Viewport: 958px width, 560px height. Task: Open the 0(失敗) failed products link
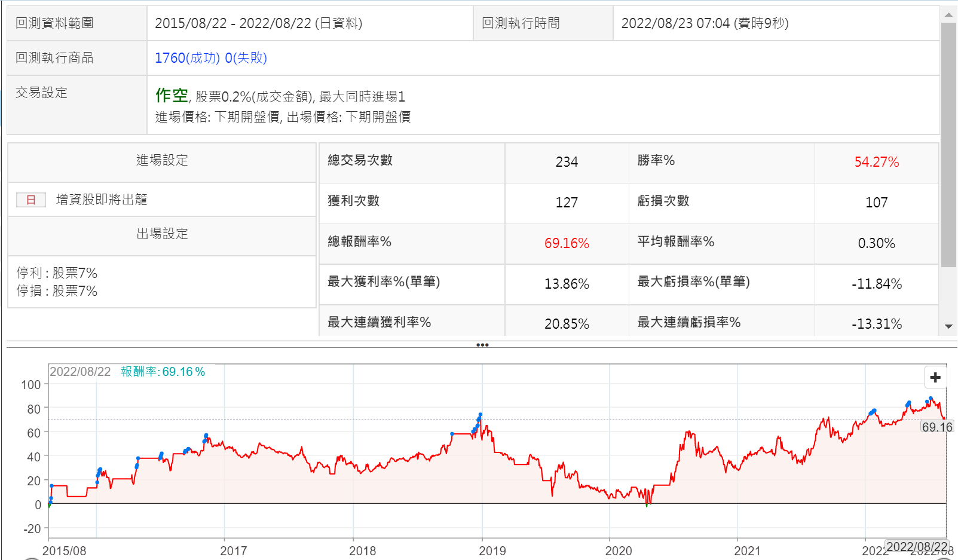[x=246, y=58]
